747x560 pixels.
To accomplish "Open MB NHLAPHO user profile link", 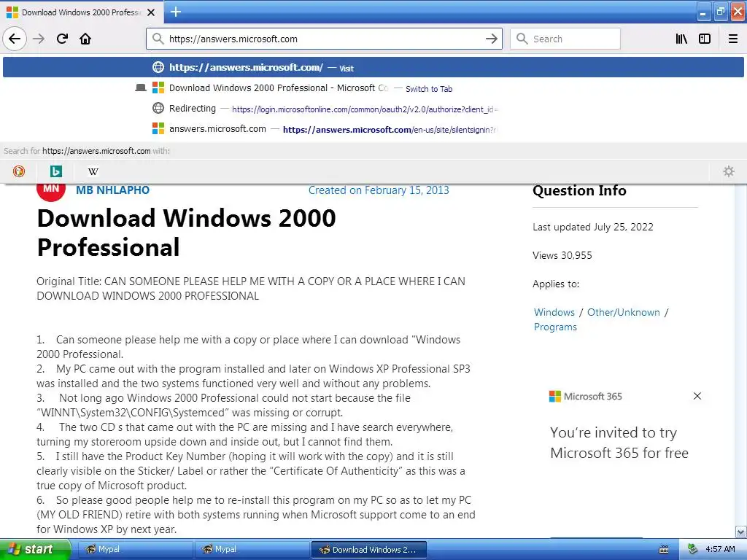I will coord(113,190).
